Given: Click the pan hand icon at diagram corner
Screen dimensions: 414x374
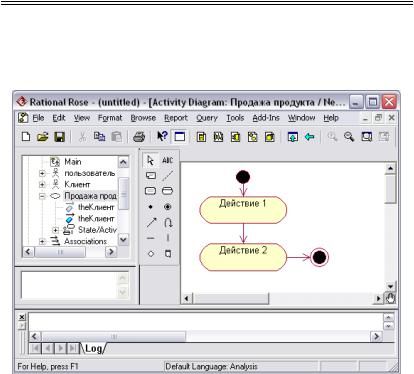Looking at the screenshot, I should coord(390,298).
